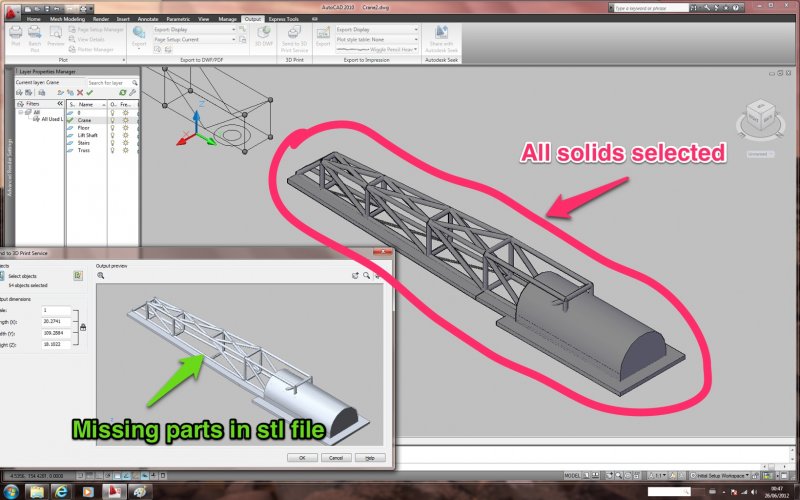Toggle On lightbulb for Lift Shaft layer

(113, 135)
